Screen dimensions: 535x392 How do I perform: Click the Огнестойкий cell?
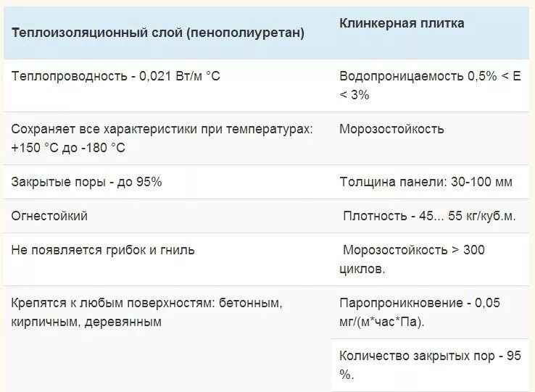point(167,216)
